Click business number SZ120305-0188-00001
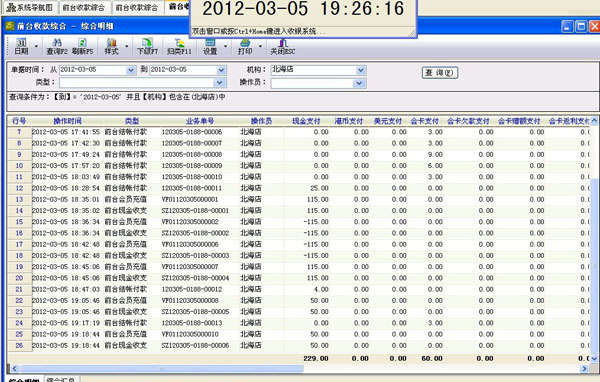The image size is (600, 382). tap(195, 211)
